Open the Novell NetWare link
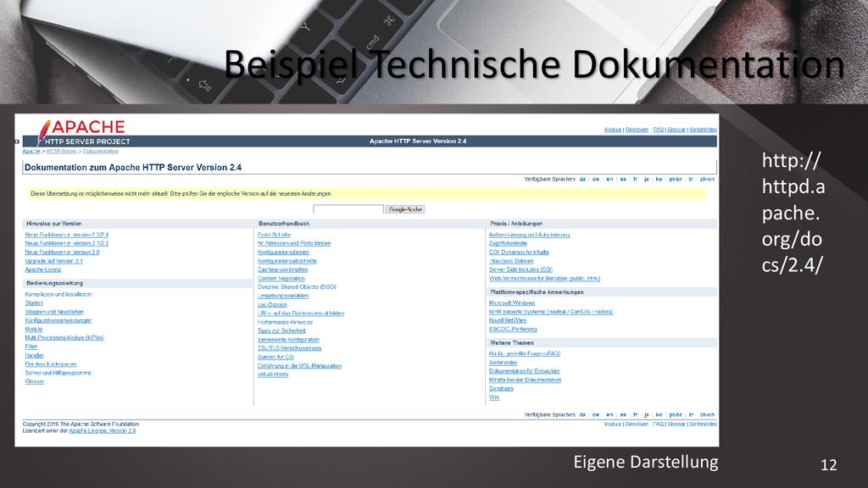 pyautogui.click(x=508, y=320)
